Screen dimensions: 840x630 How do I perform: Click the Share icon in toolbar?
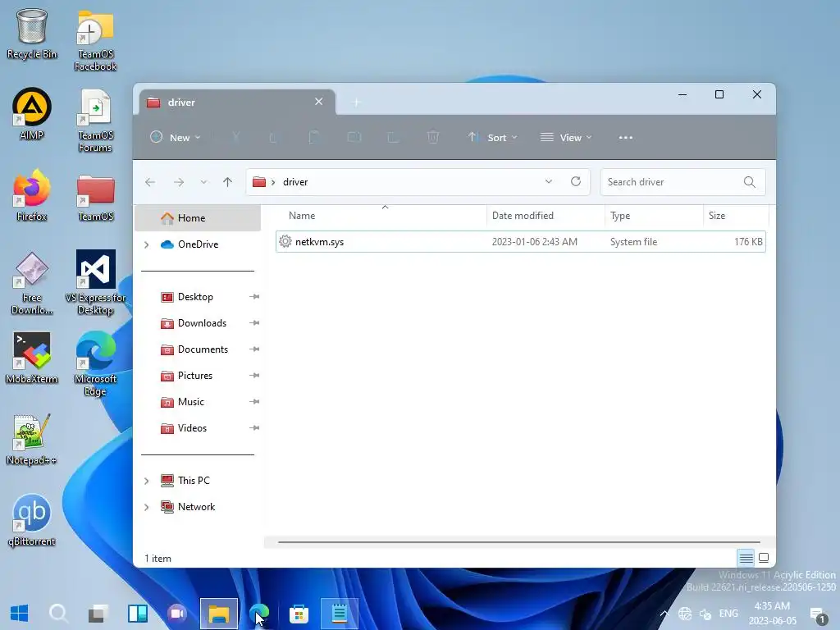(x=393, y=138)
